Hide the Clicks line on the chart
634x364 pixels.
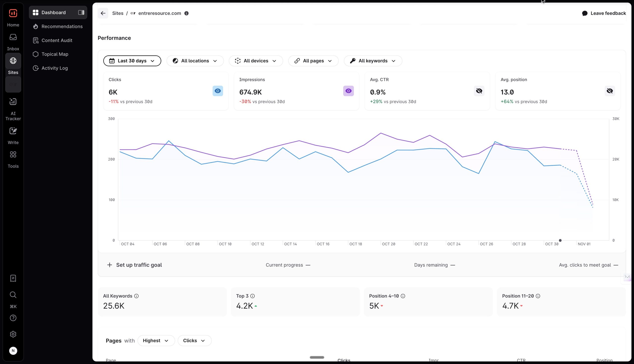click(217, 91)
